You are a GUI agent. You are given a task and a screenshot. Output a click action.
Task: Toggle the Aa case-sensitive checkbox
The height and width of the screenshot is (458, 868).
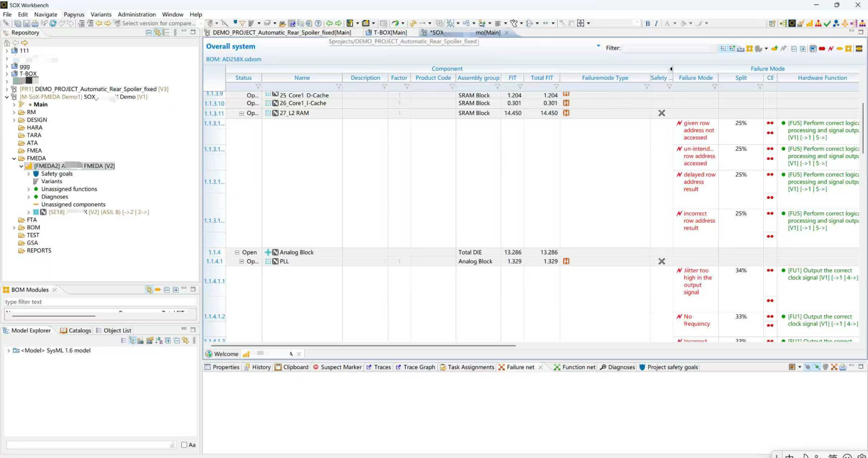(x=184, y=445)
